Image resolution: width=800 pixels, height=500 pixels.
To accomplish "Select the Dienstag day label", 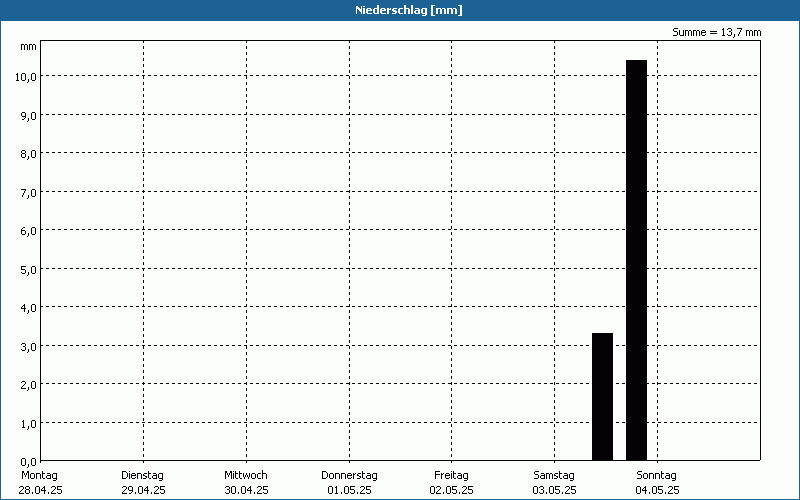I will 142,475.
